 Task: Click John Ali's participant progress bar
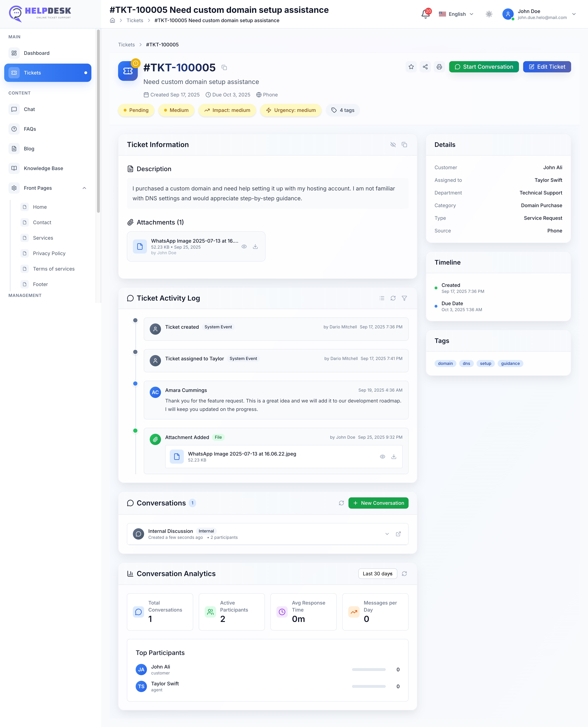click(x=369, y=670)
